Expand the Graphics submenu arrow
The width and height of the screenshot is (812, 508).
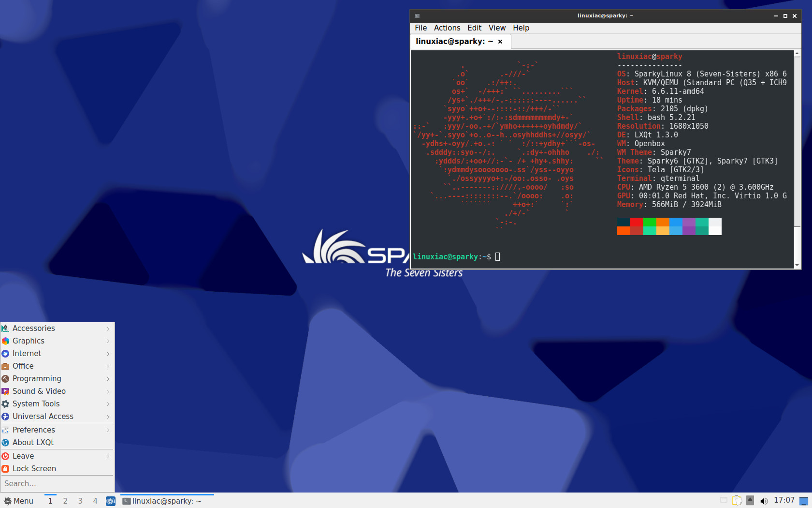[x=108, y=341]
